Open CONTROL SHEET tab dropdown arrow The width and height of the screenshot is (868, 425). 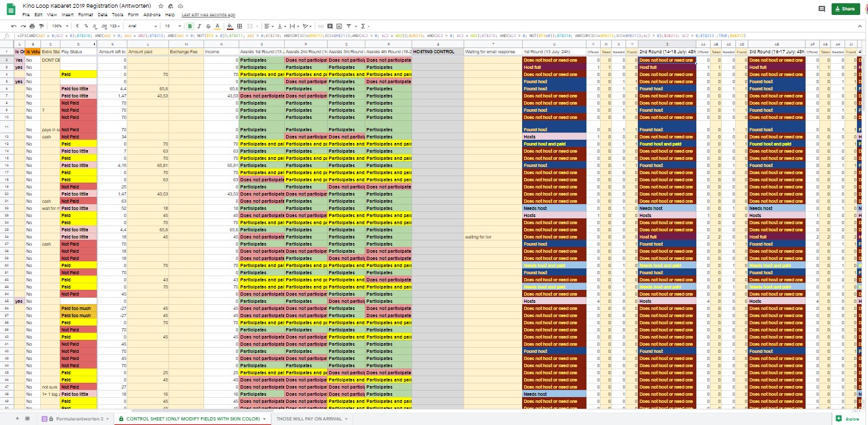click(x=264, y=419)
